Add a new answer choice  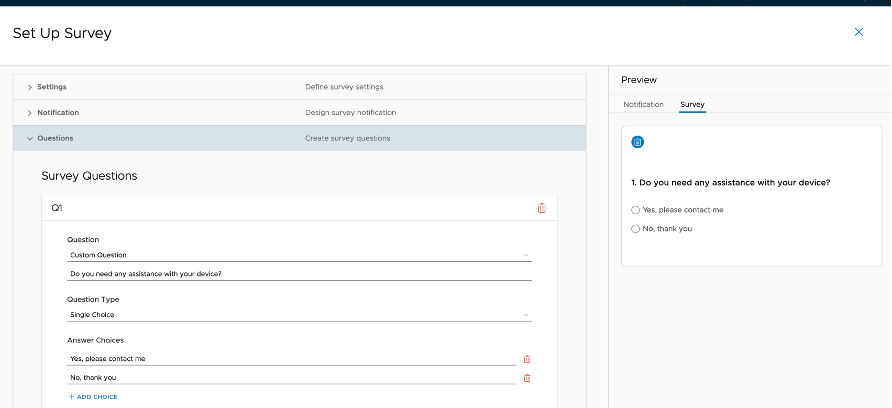pos(93,397)
